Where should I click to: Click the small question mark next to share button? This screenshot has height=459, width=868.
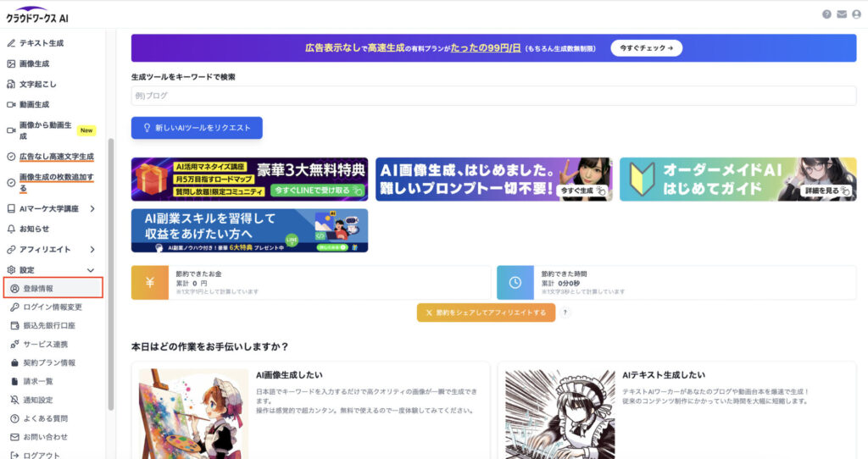pos(565,312)
